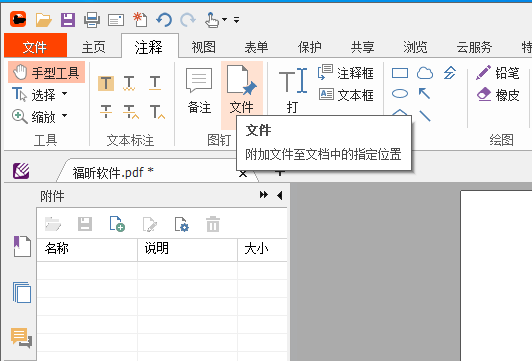Image resolution: width=532 pixels, height=361 pixels.
Task: Select the arrow drawing tool
Action: [x=424, y=93]
